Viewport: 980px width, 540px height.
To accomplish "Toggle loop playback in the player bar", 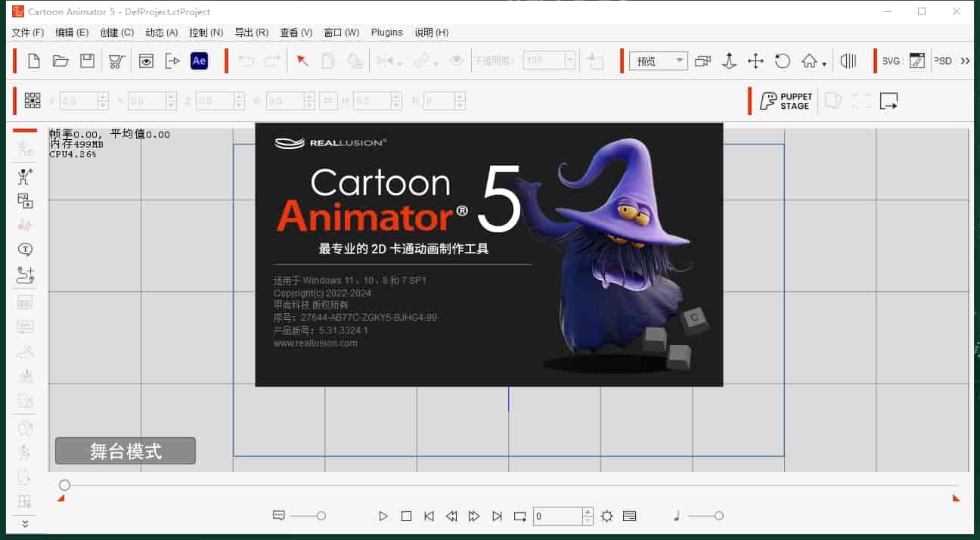I will pyautogui.click(x=519, y=517).
